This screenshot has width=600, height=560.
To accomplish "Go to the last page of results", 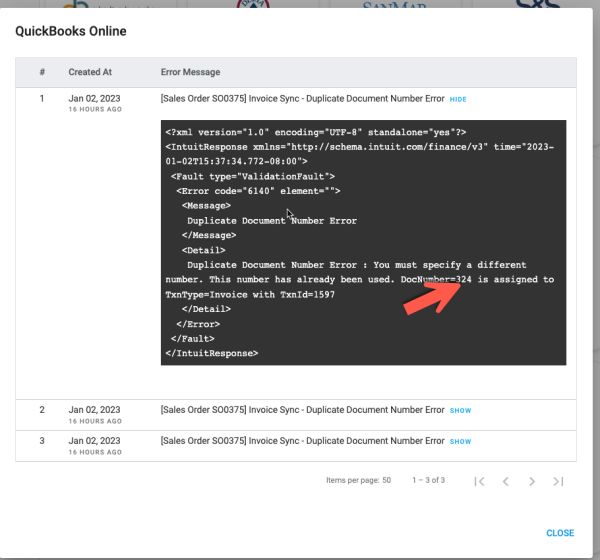I will pyautogui.click(x=558, y=481).
